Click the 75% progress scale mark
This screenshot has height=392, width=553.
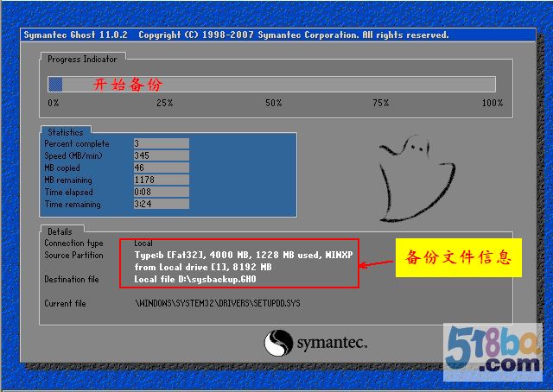[x=381, y=103]
